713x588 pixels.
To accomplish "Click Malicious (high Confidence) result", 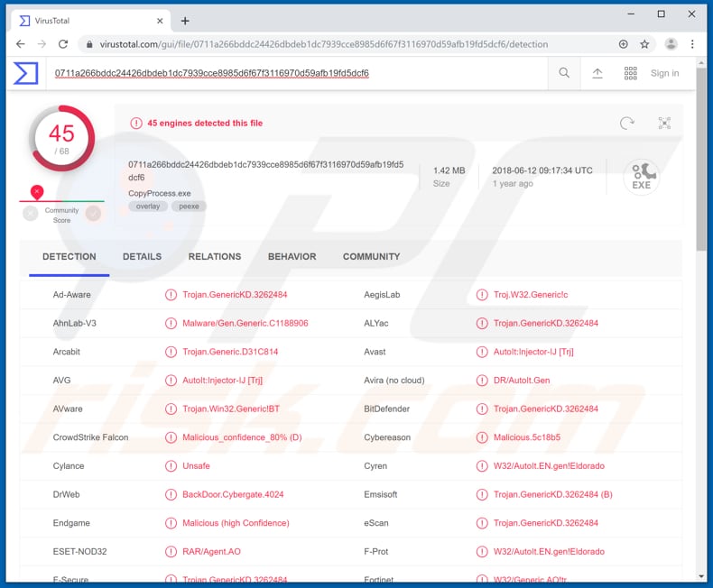I will (236, 523).
